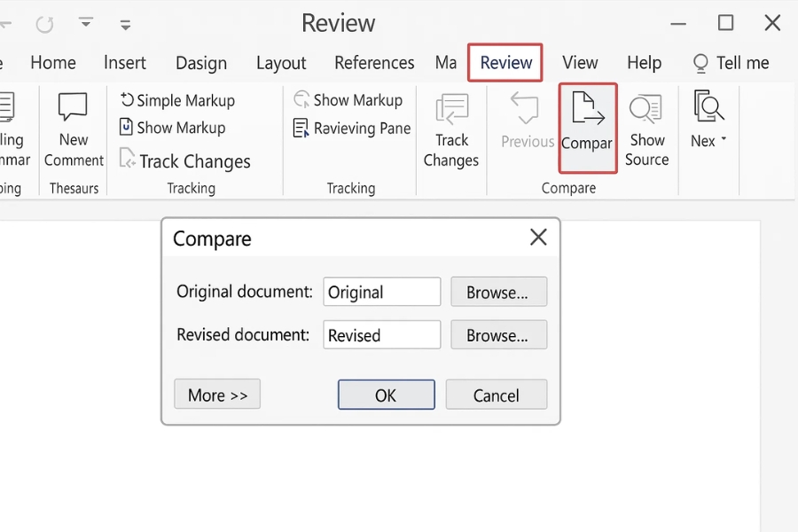Switch to the Review tab
Viewport: 798px width, 532px height.
(505, 63)
